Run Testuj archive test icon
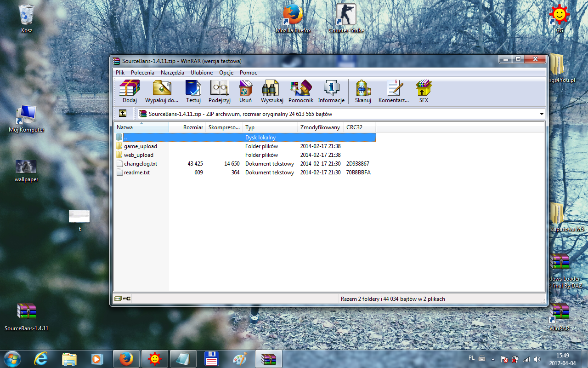This screenshot has height=368, width=588. click(x=193, y=91)
